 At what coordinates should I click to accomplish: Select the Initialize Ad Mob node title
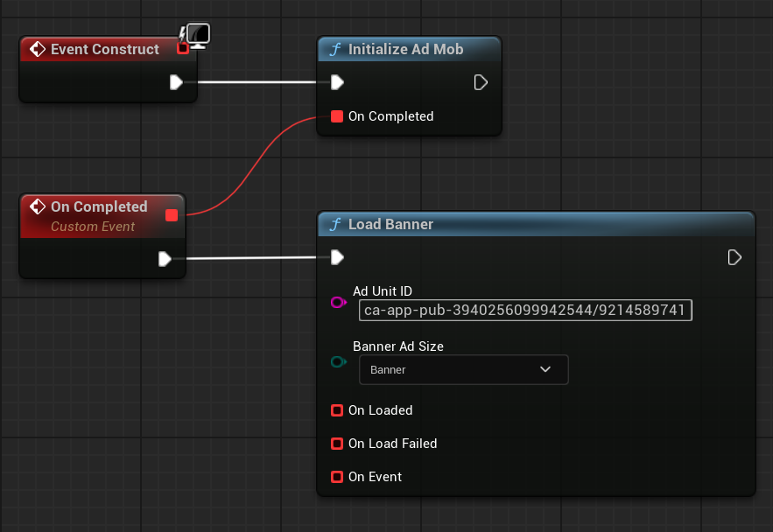405,49
